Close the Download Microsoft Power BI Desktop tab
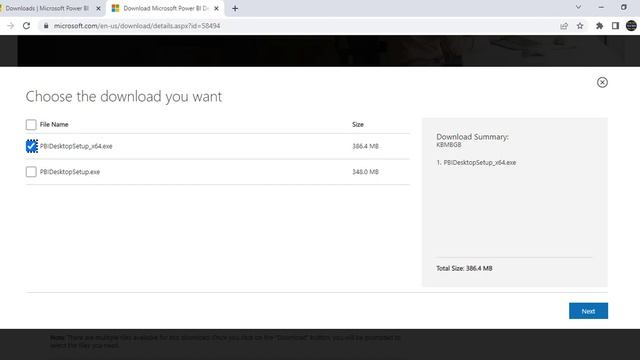 (216, 8)
